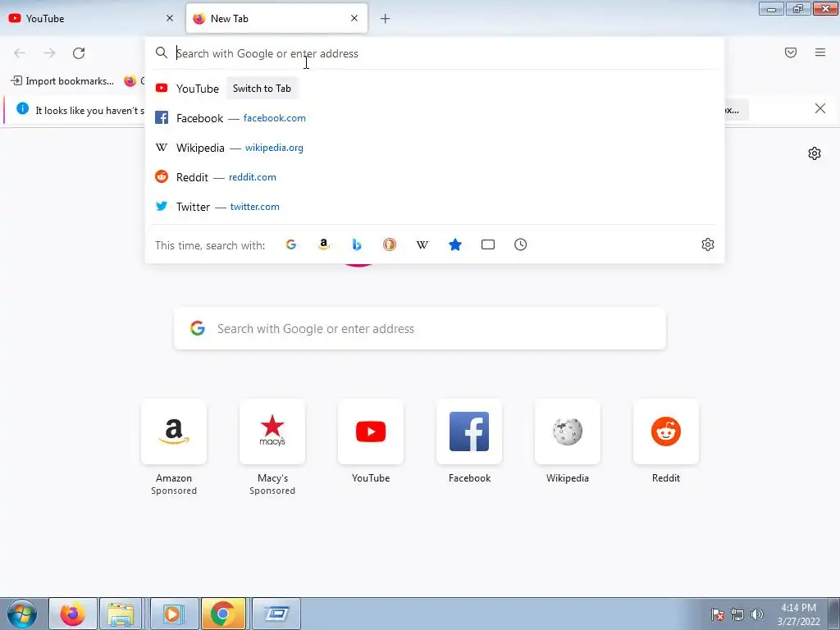Open Action Center flag tray icon

click(x=718, y=614)
